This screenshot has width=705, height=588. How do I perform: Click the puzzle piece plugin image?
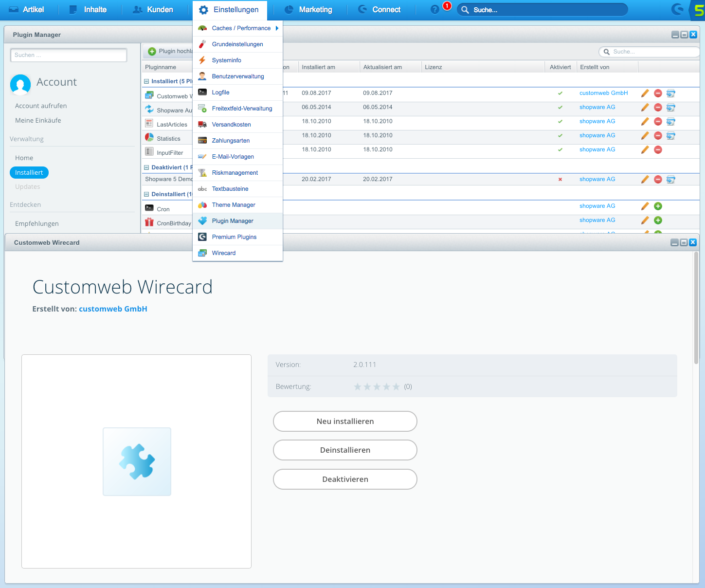click(137, 461)
